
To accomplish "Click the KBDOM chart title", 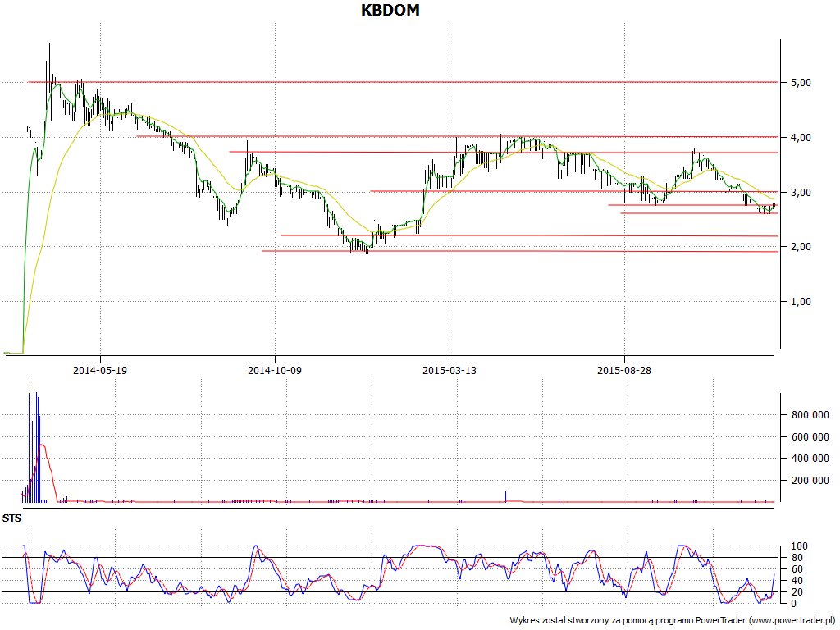I will 390,10.
